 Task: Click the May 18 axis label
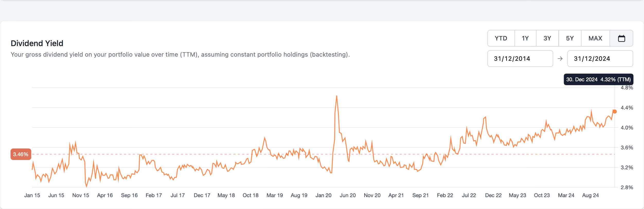click(226, 195)
